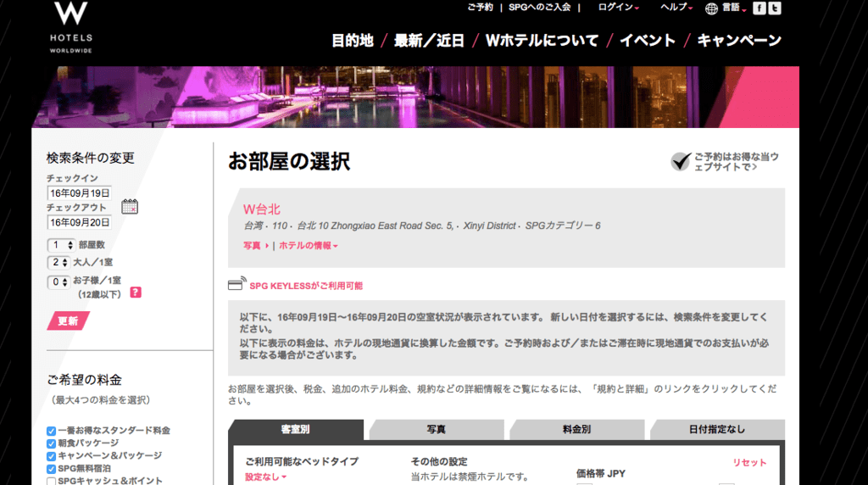Image resolution: width=868 pixels, height=485 pixels.
Task: Toggle SPG無料宿泊 checkbox
Action: (x=52, y=469)
